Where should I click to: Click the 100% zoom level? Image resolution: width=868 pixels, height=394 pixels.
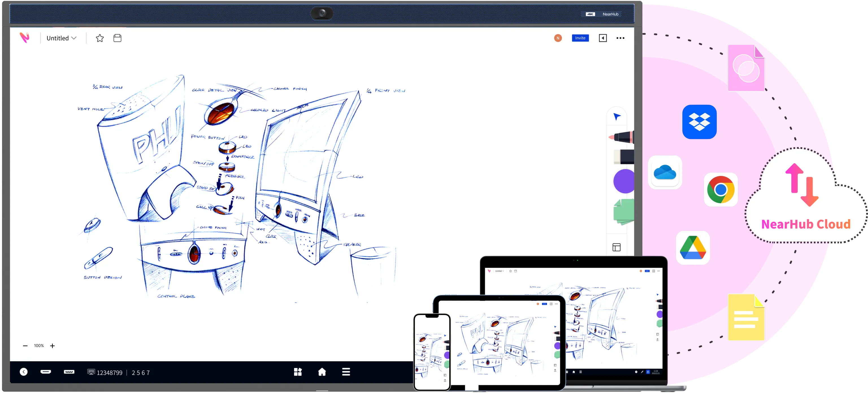point(39,345)
